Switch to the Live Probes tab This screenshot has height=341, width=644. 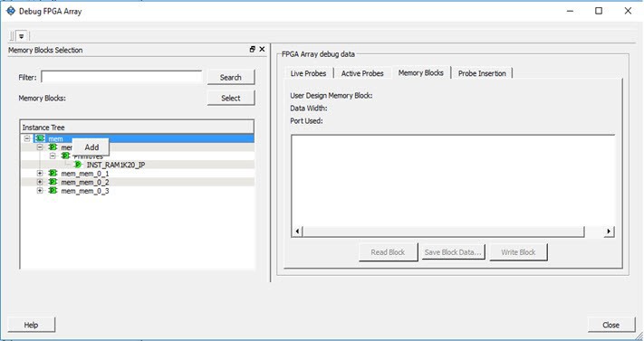[308, 73]
